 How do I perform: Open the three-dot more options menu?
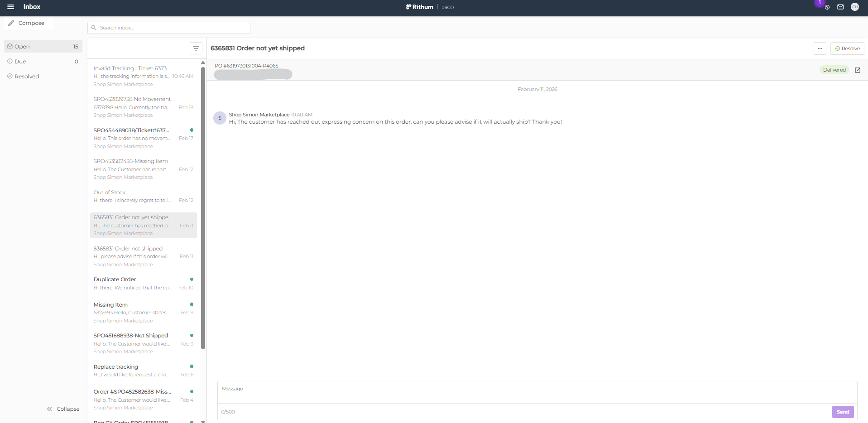click(x=820, y=48)
